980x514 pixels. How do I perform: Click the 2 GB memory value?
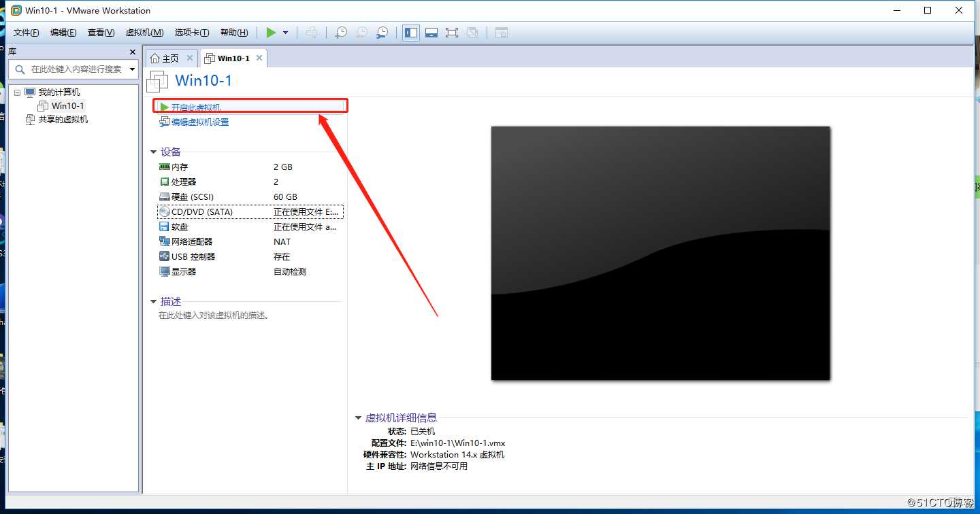click(283, 167)
